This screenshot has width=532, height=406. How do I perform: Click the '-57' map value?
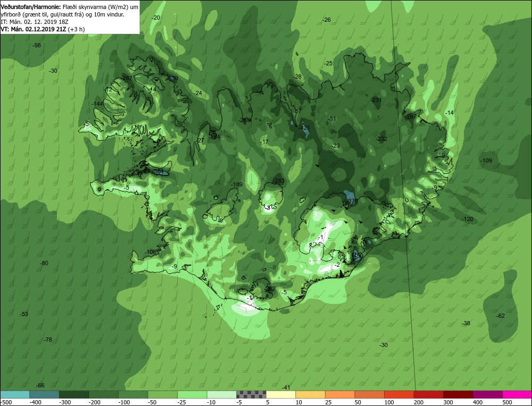[297, 111]
